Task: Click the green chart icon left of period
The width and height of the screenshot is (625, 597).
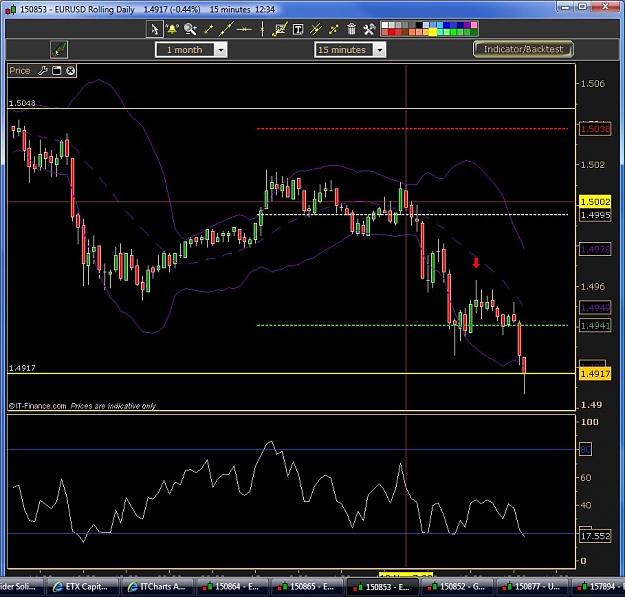Action: tap(59, 50)
